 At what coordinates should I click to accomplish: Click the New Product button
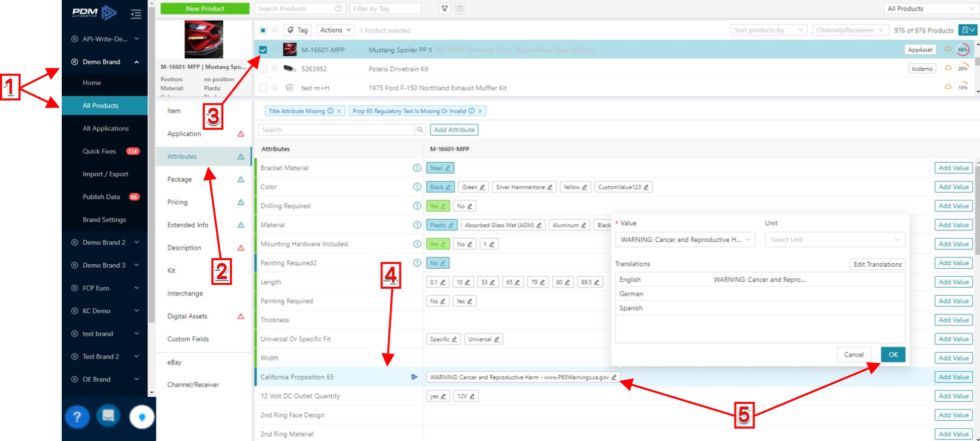[x=205, y=9]
